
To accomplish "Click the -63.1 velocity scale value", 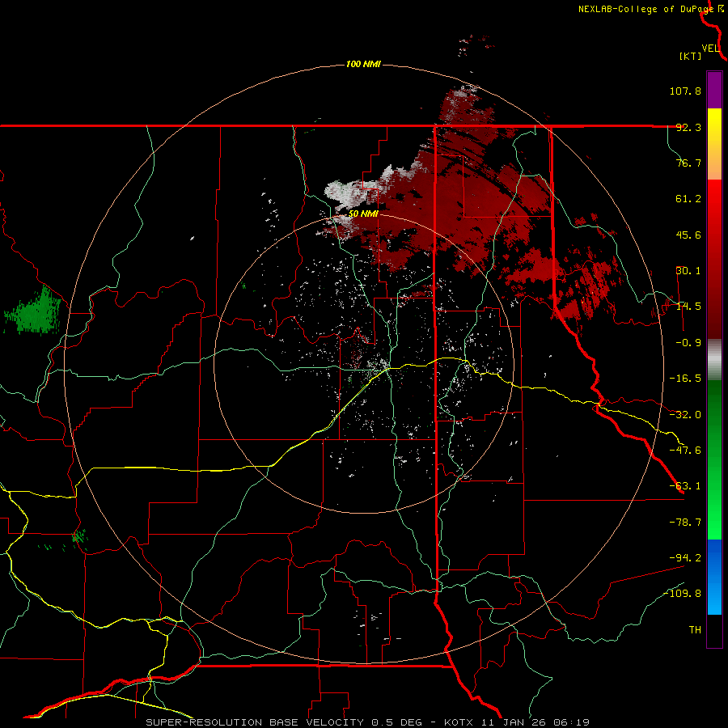I will tap(685, 486).
